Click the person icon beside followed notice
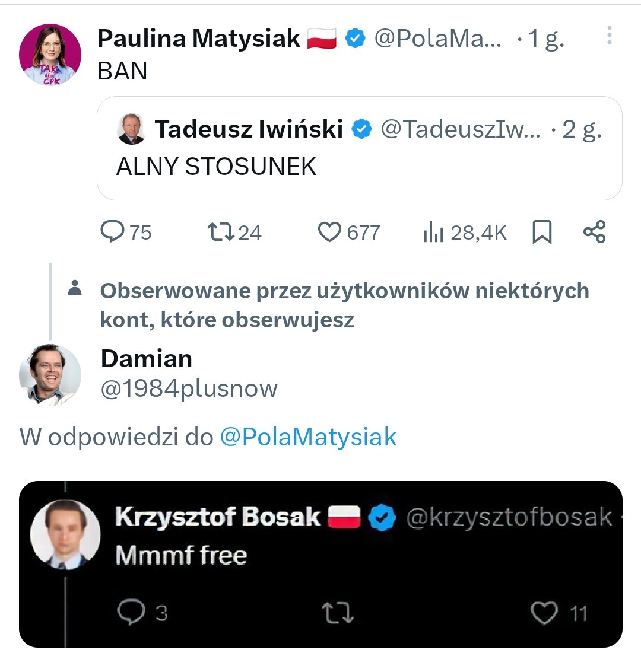This screenshot has height=672, width=641. point(75,289)
